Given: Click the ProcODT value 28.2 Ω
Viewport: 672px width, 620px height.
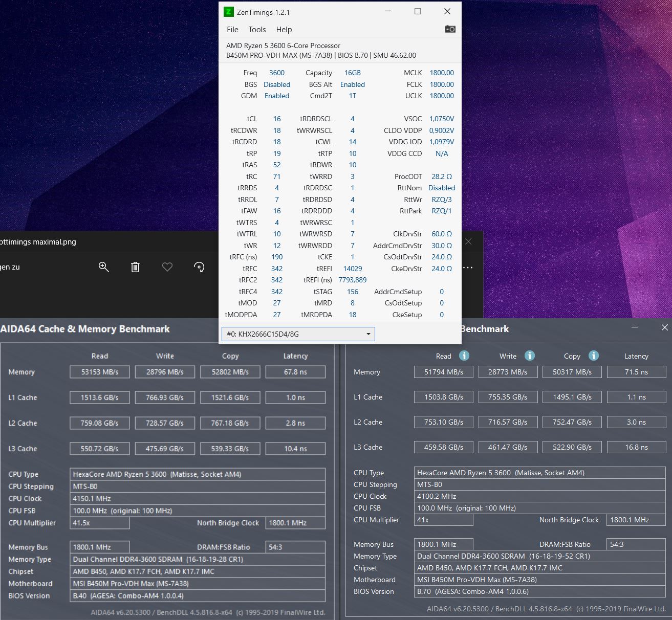Looking at the screenshot, I should tap(442, 176).
